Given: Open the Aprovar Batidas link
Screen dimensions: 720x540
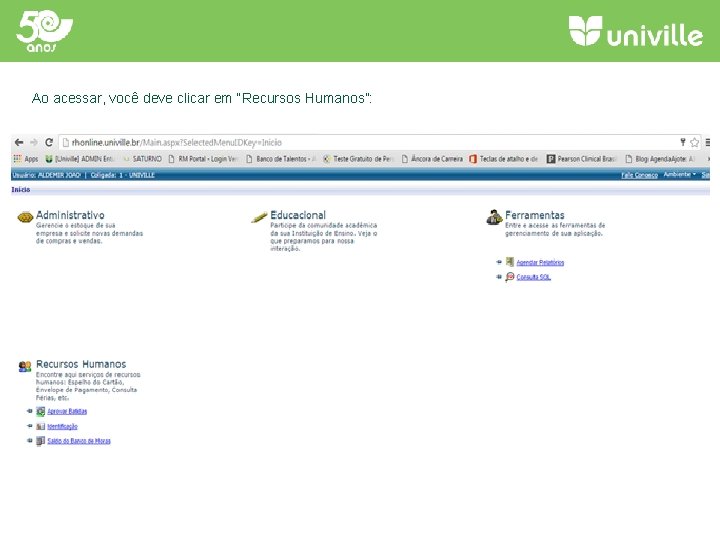Looking at the screenshot, I should click(67, 411).
